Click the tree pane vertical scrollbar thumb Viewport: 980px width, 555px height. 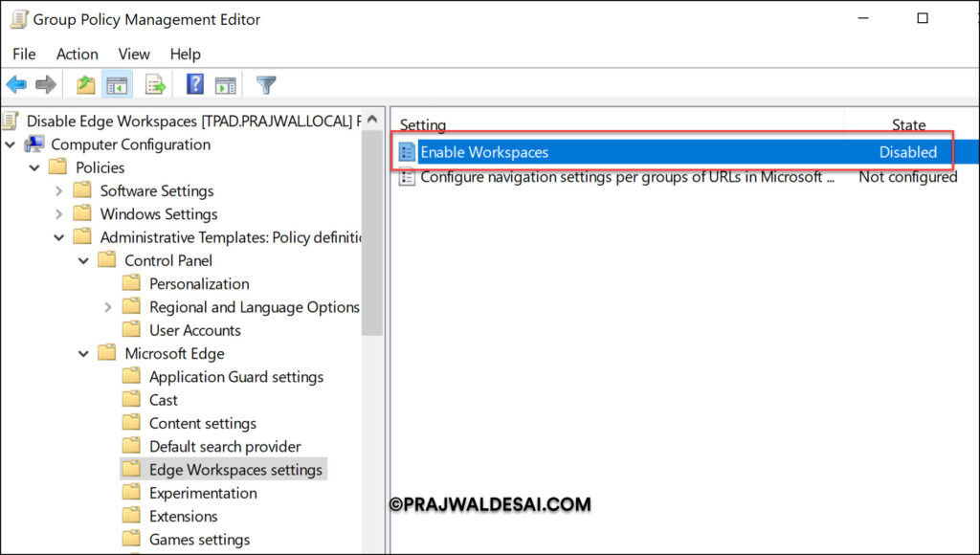pos(372,232)
